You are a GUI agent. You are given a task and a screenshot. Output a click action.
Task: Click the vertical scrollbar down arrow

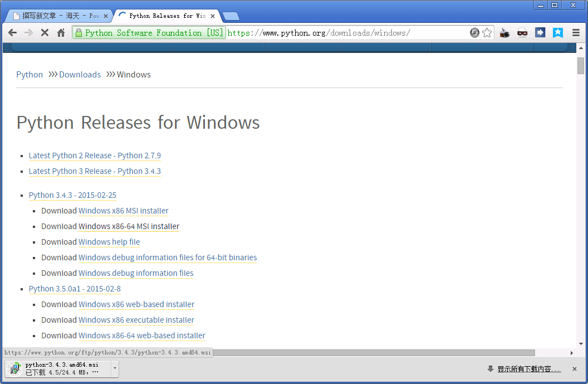coord(581,343)
